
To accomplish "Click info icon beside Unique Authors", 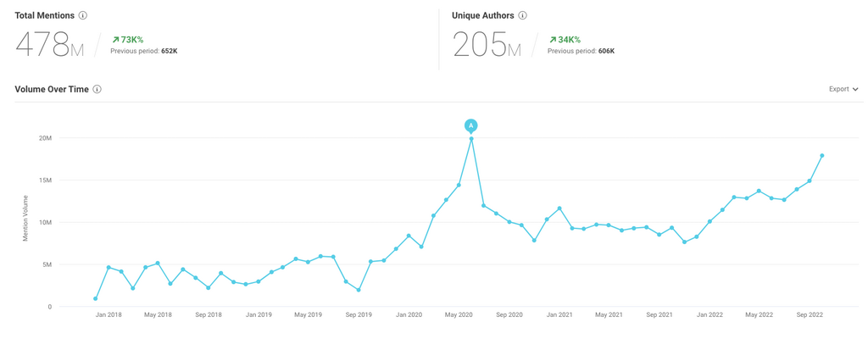I will click(523, 15).
